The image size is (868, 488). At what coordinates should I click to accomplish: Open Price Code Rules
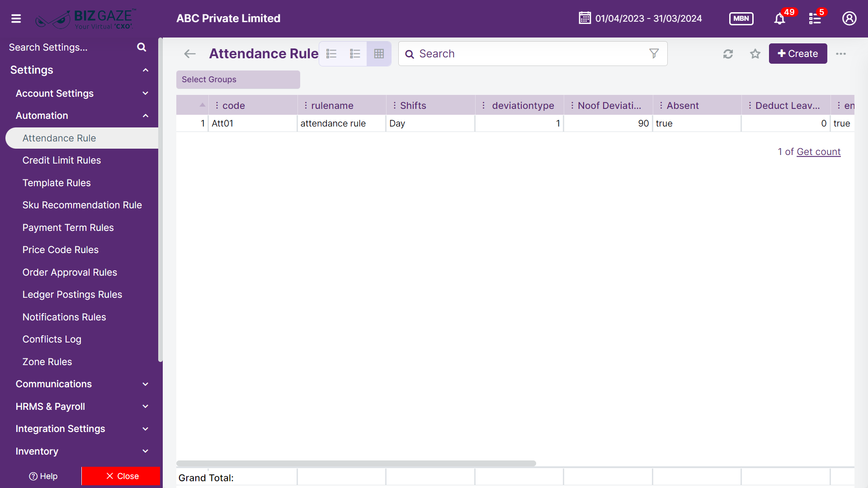point(60,250)
